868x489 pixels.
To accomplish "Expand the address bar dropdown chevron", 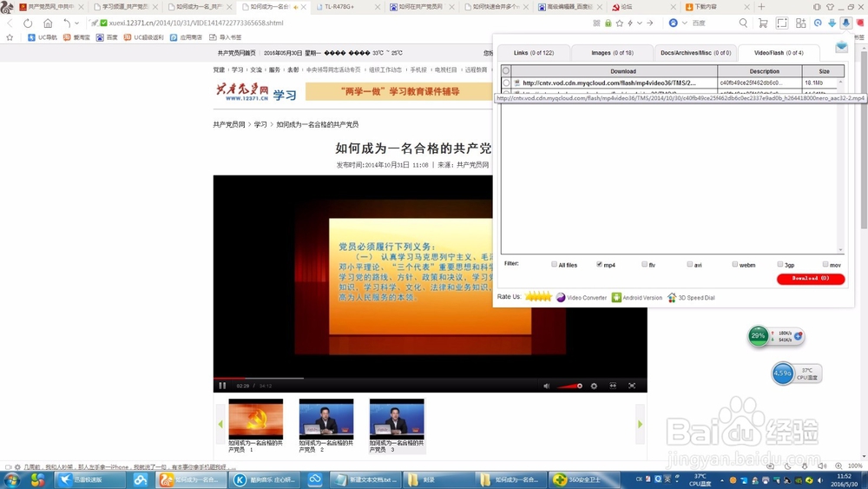I will point(640,23).
